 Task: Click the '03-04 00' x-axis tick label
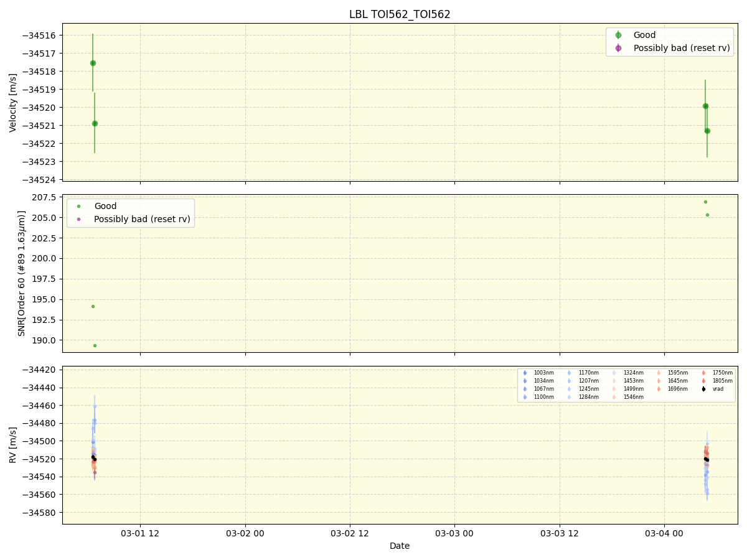[x=664, y=533]
